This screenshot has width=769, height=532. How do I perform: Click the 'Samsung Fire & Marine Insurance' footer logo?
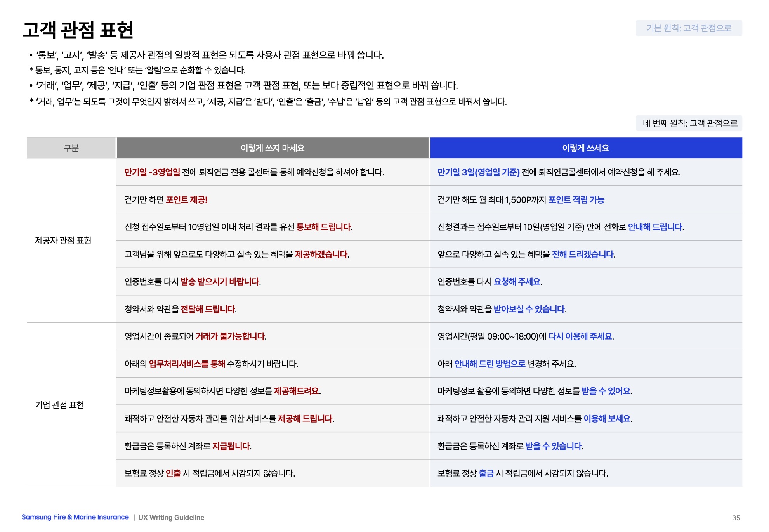75,517
